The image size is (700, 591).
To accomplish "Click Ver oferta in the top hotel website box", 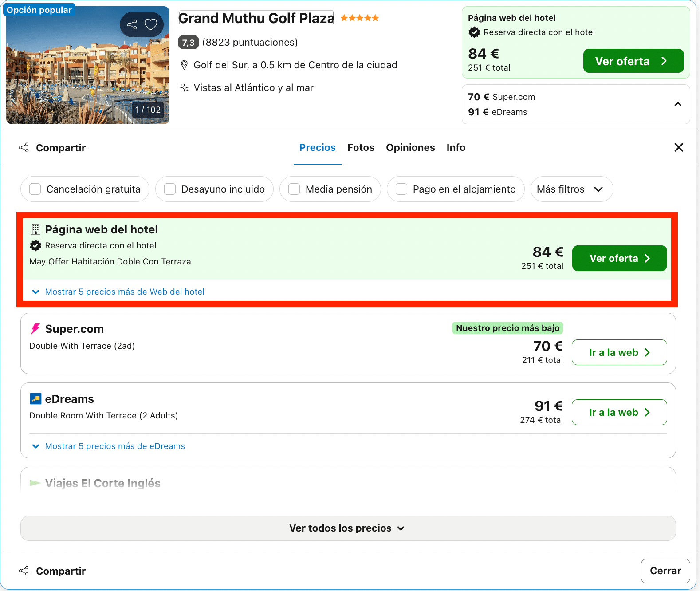I will pyautogui.click(x=633, y=61).
